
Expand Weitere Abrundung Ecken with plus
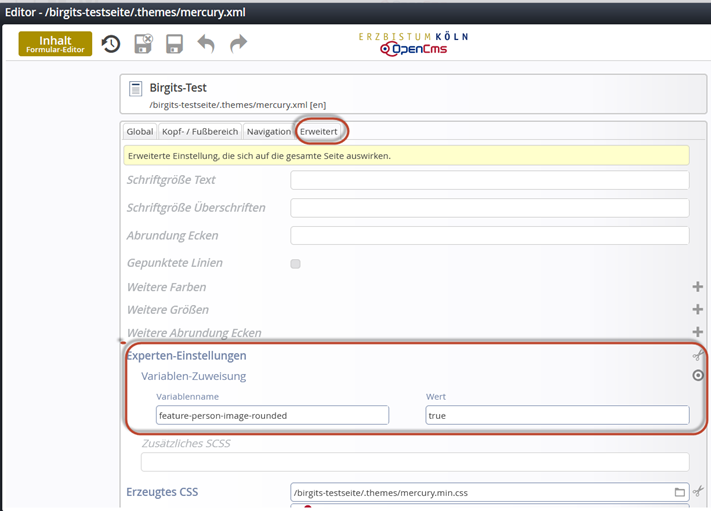click(x=698, y=332)
